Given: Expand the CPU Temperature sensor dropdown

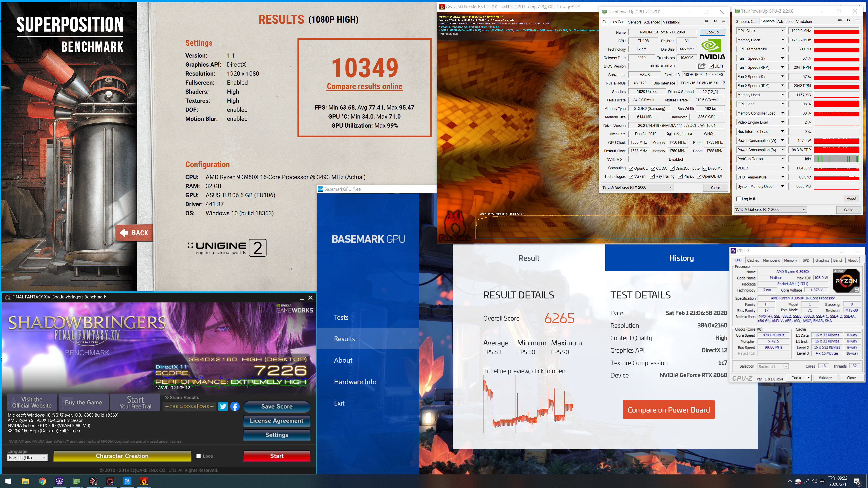Looking at the screenshot, I should pos(782,177).
